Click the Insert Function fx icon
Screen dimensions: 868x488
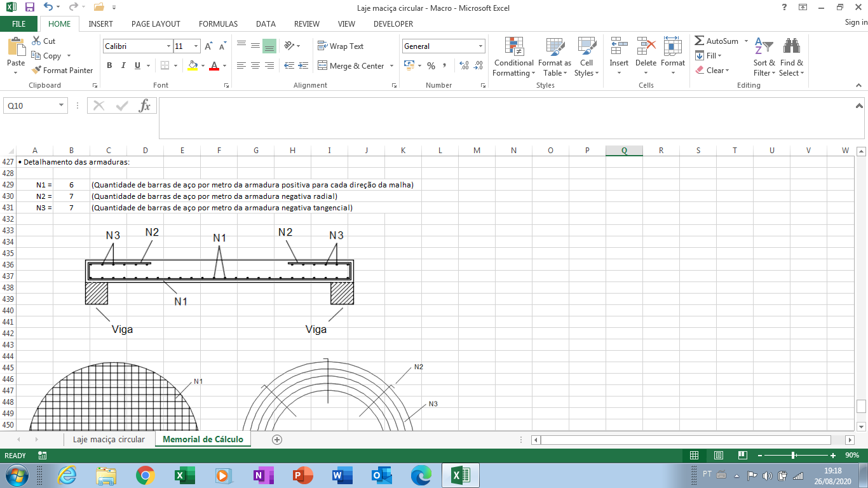145,105
